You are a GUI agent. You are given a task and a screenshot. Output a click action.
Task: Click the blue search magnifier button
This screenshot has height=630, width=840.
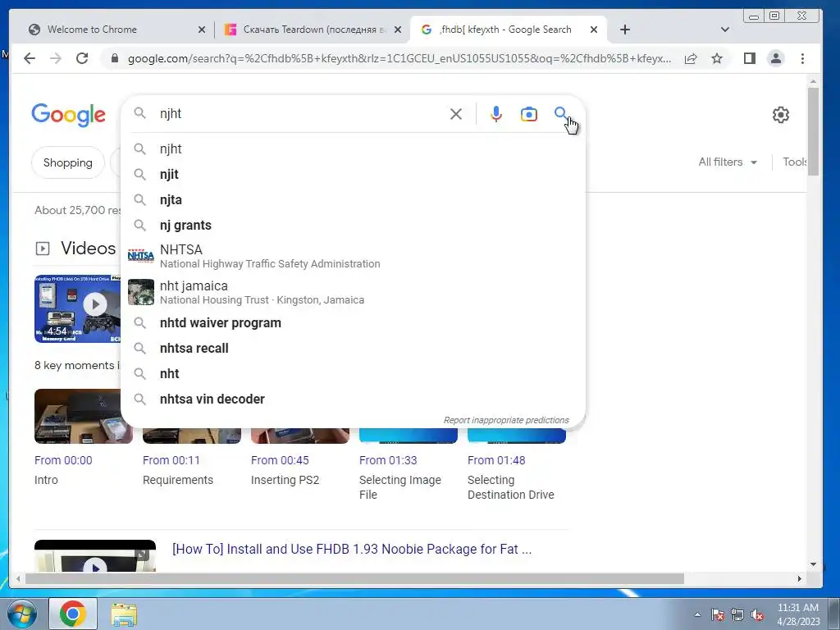pyautogui.click(x=560, y=113)
